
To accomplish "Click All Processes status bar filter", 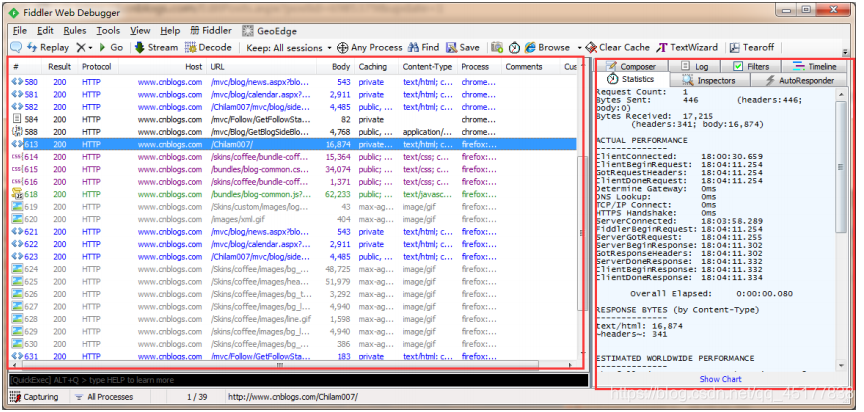I will (x=105, y=397).
